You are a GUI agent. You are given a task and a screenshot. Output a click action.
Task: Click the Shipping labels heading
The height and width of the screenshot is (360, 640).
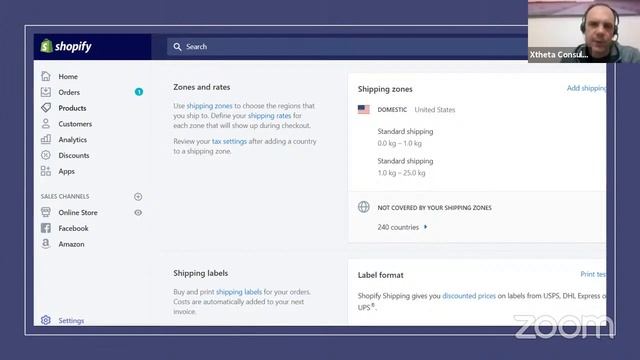point(200,273)
